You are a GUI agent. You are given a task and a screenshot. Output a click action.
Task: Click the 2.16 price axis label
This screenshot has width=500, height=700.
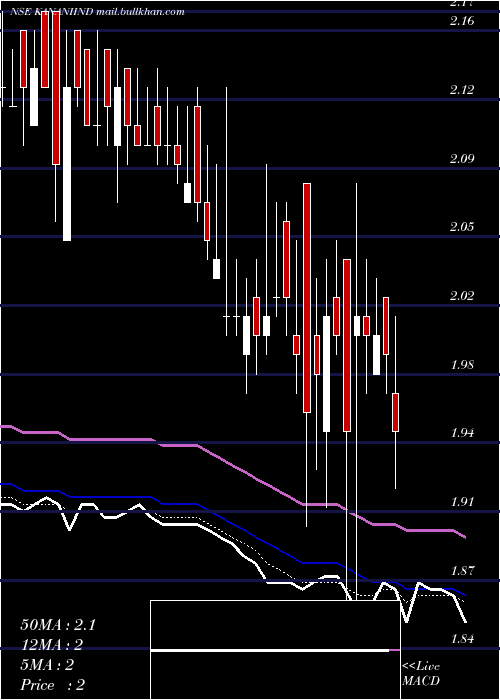(462, 21)
